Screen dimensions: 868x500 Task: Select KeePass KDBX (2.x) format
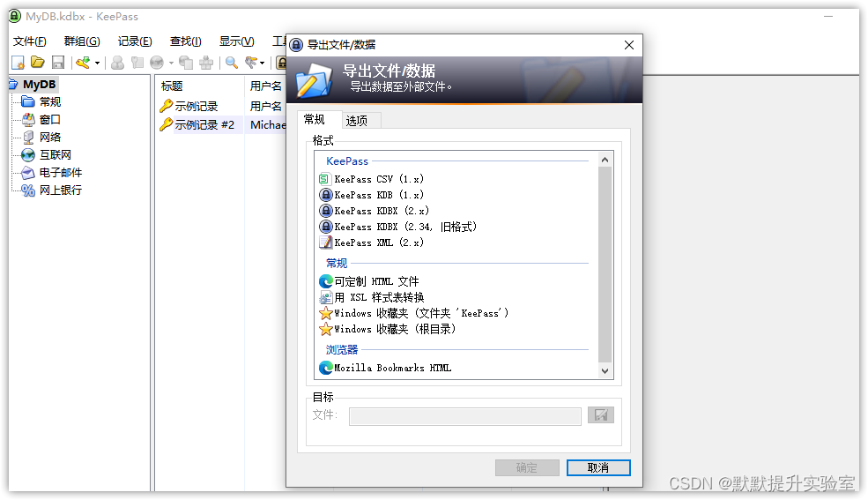(382, 211)
